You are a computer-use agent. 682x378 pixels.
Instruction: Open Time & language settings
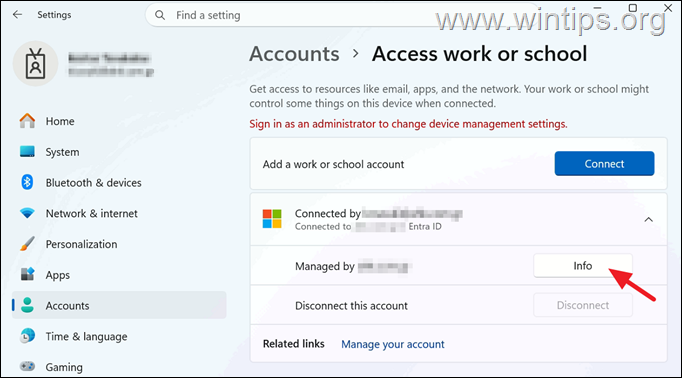tap(119, 336)
